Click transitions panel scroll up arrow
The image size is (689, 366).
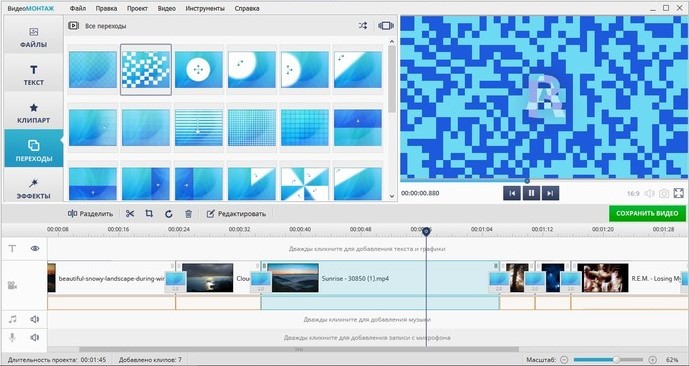coord(392,41)
